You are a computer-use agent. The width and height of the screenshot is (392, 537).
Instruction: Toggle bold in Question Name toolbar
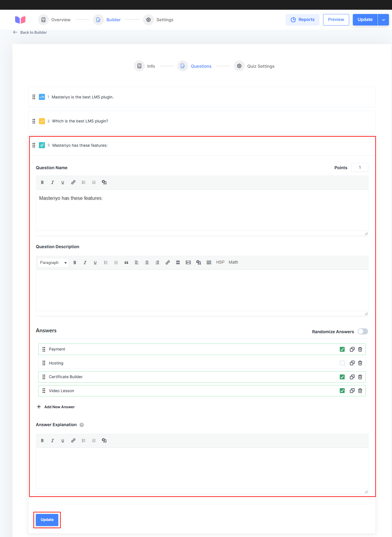click(x=42, y=183)
